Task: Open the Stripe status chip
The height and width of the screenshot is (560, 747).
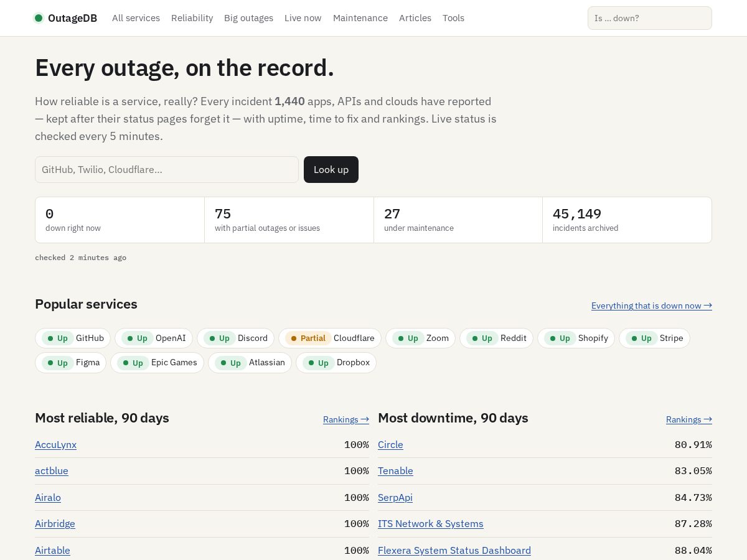Action: point(654,338)
